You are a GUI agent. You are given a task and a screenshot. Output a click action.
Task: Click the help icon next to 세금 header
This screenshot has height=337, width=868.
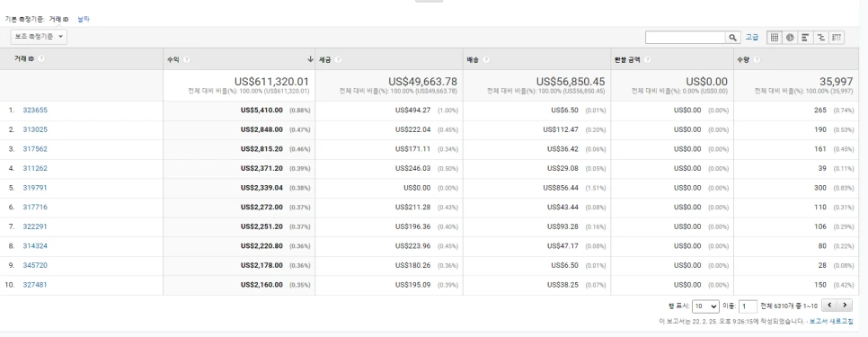pos(338,60)
